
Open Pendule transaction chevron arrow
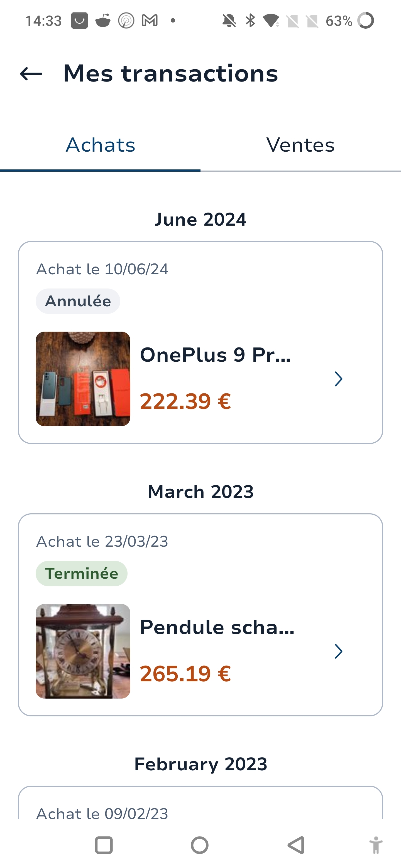(x=338, y=651)
